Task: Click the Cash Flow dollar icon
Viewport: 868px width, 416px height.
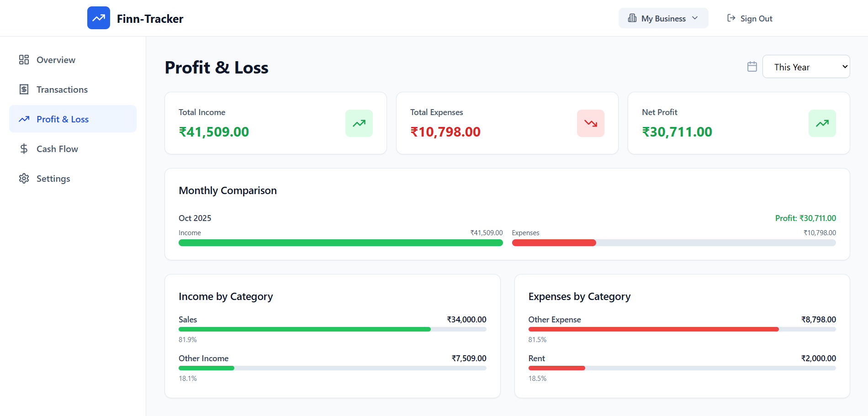Action: 24,149
